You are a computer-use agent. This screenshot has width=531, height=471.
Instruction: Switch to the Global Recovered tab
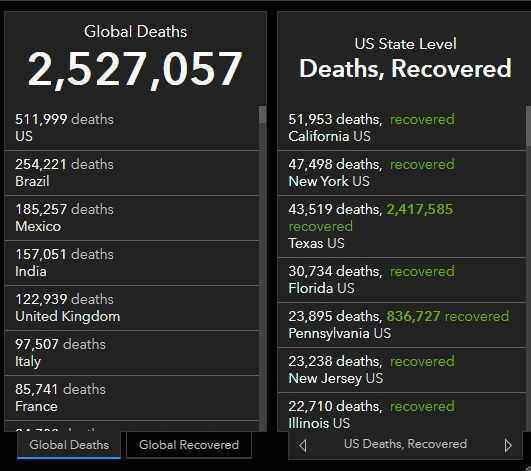click(189, 445)
